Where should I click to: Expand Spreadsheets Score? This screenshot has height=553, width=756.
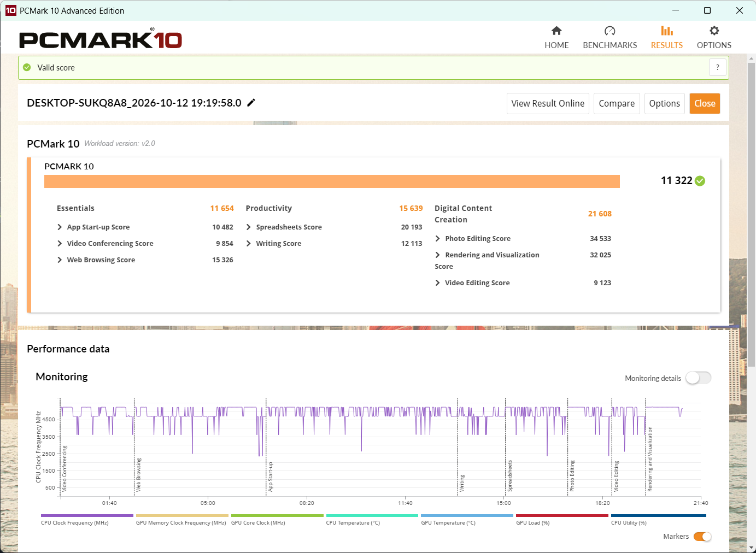[249, 227]
